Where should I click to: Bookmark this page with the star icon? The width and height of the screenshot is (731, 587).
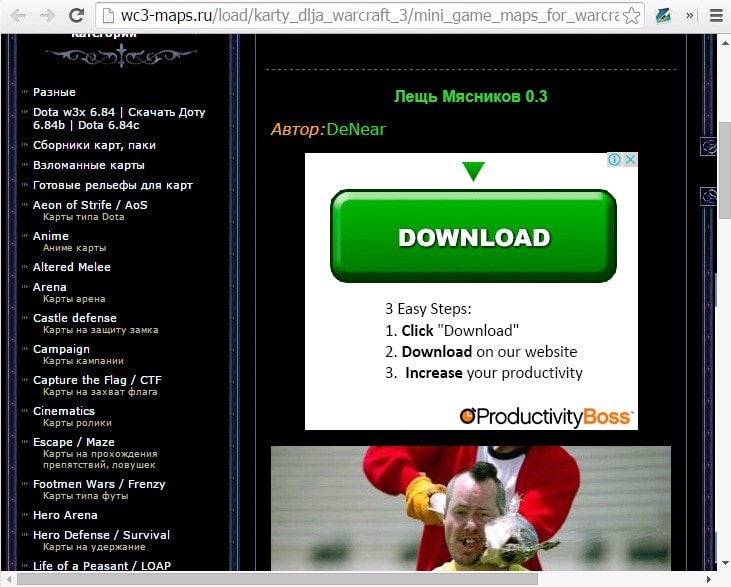tap(631, 16)
